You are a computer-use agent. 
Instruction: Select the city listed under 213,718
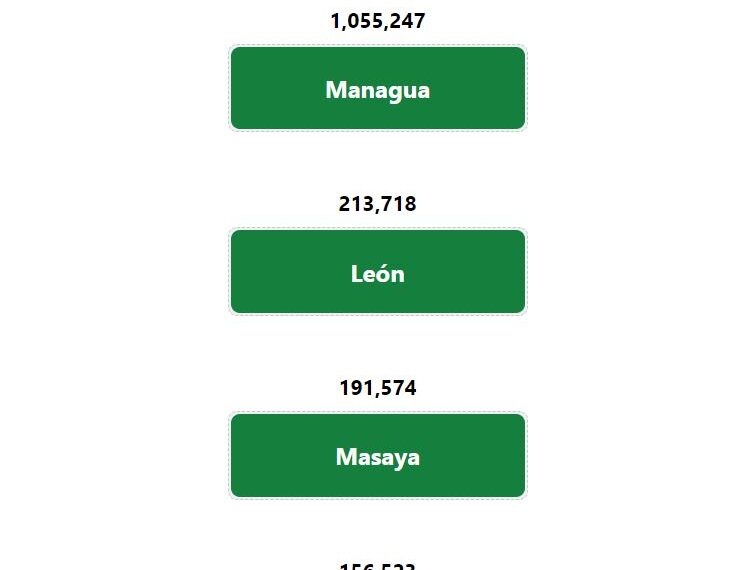(x=378, y=272)
